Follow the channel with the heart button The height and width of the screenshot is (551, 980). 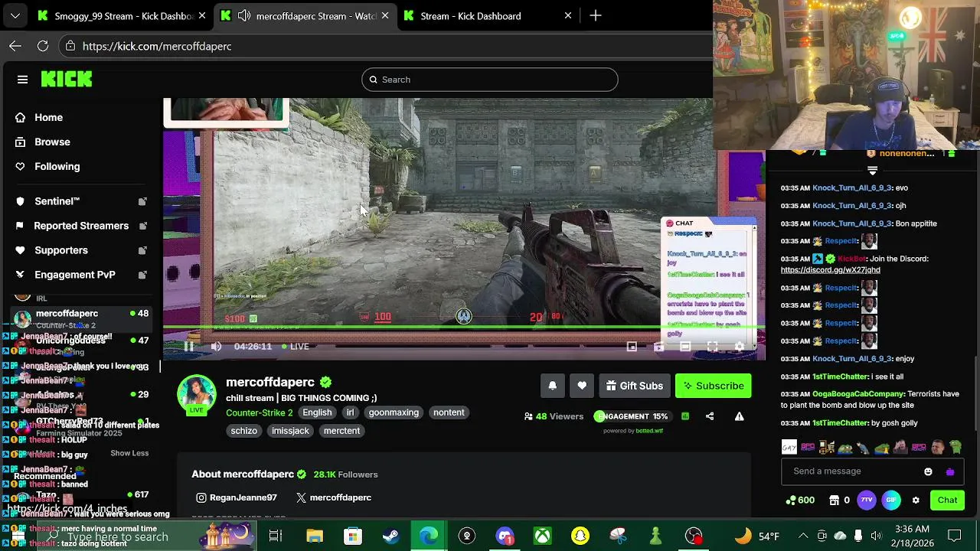pos(582,386)
